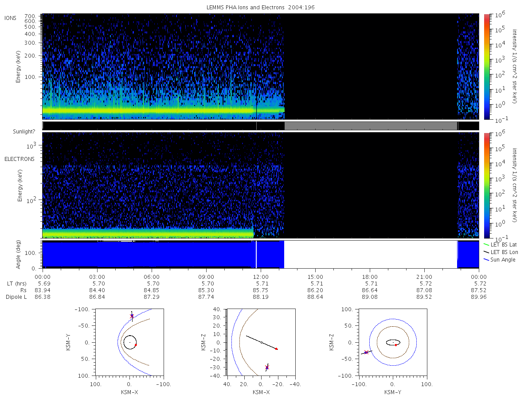The width and height of the screenshot is (532, 399).
Task: Click the red star in KSM-X/KSM-Z plot
Action: [267, 368]
